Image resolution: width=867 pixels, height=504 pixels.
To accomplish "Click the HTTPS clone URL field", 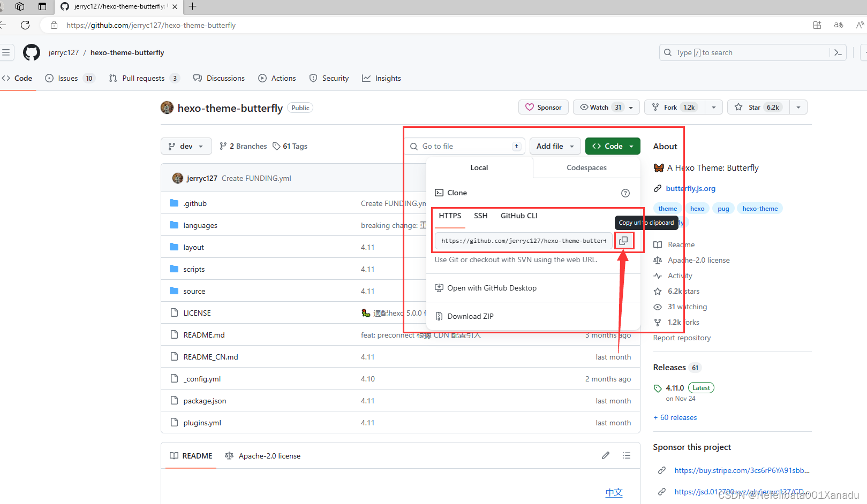I will click(x=523, y=241).
